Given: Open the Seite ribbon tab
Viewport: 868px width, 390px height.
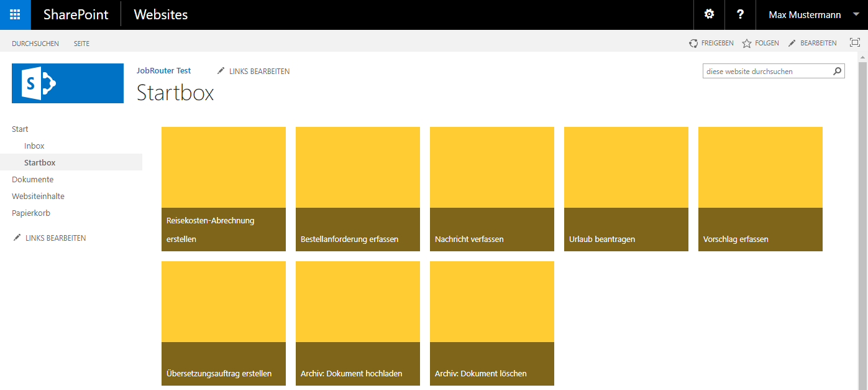Looking at the screenshot, I should pos(81,44).
